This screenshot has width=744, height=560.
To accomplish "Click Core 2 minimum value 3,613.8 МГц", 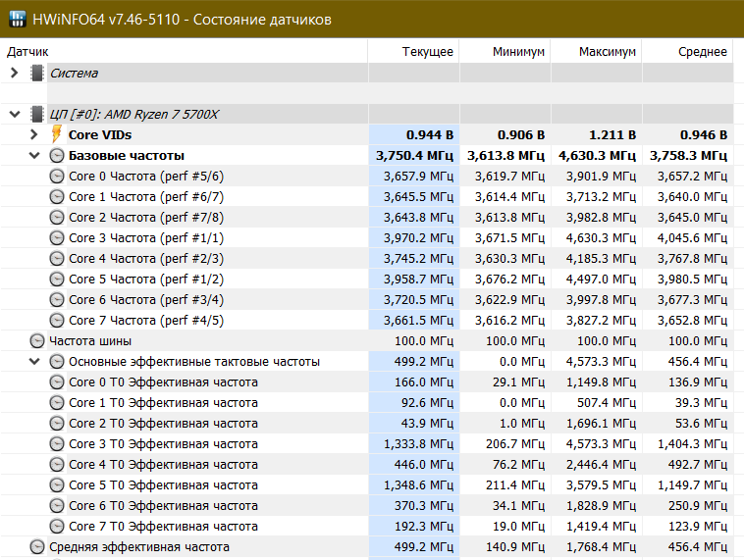I will (x=509, y=218).
